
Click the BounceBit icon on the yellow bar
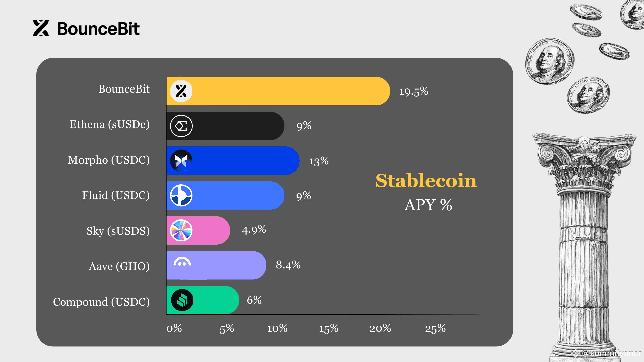pos(181,91)
